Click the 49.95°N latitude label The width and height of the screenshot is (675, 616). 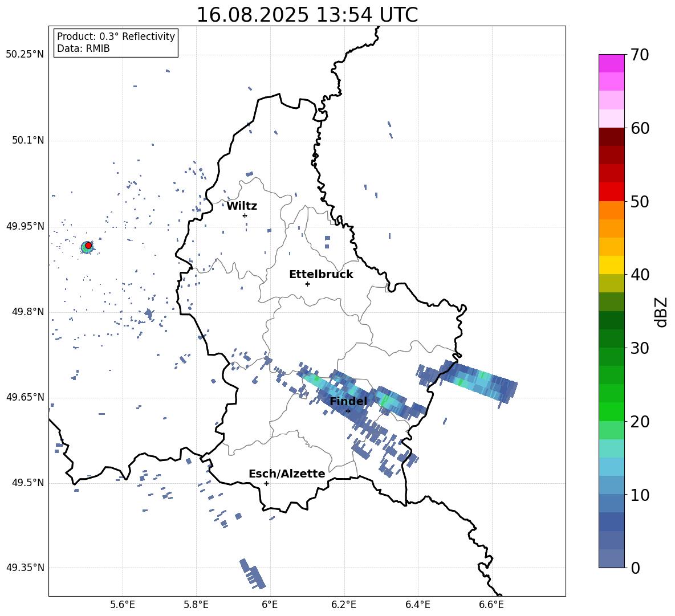point(25,226)
